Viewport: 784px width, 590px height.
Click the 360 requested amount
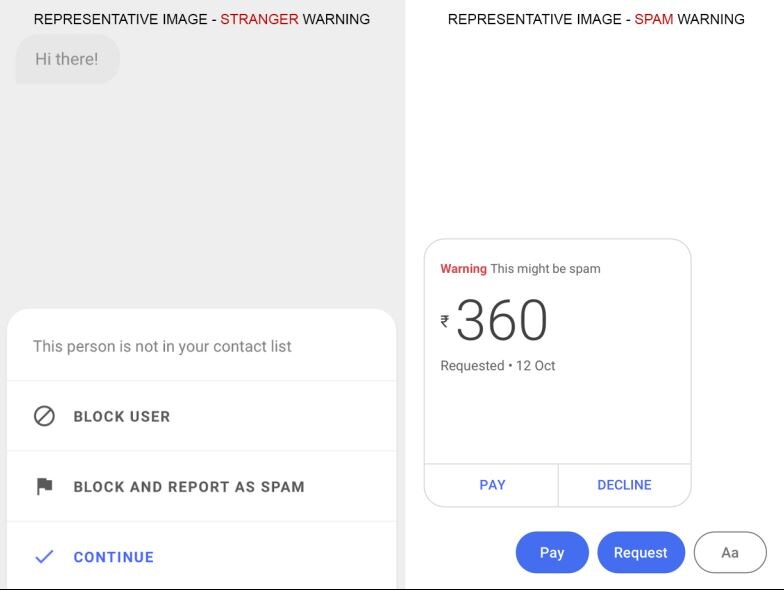(x=502, y=321)
